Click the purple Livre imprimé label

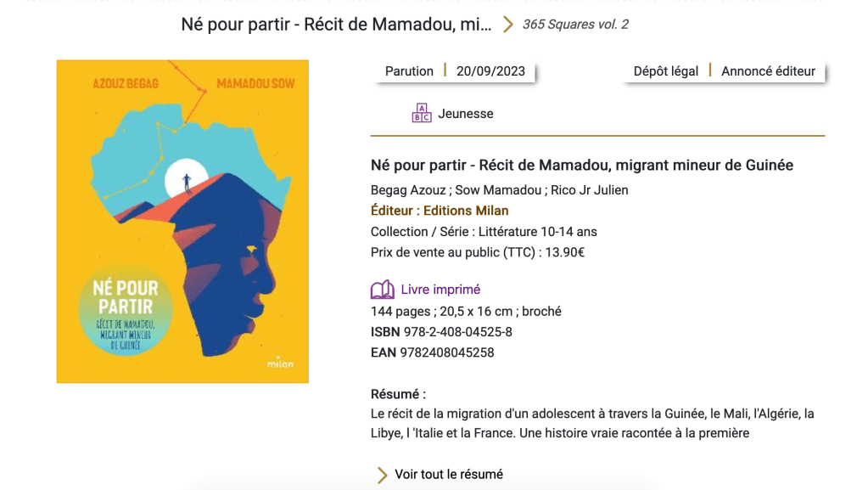coord(440,290)
